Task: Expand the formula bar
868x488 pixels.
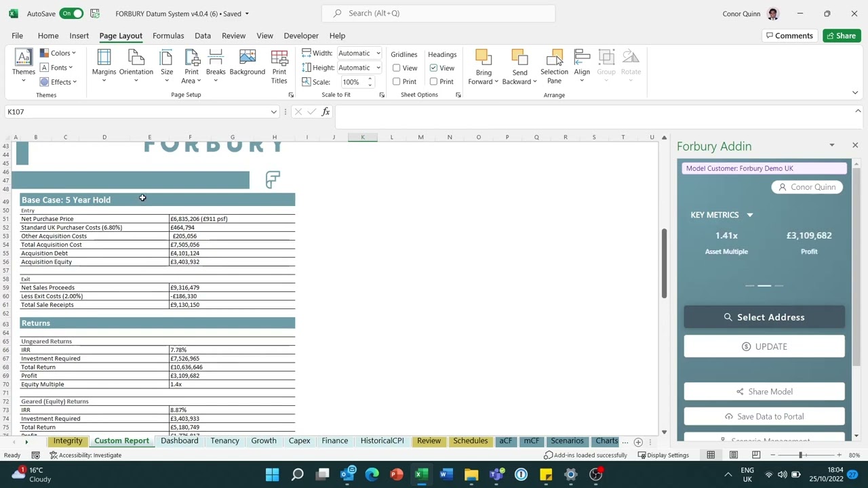Action: point(858,111)
